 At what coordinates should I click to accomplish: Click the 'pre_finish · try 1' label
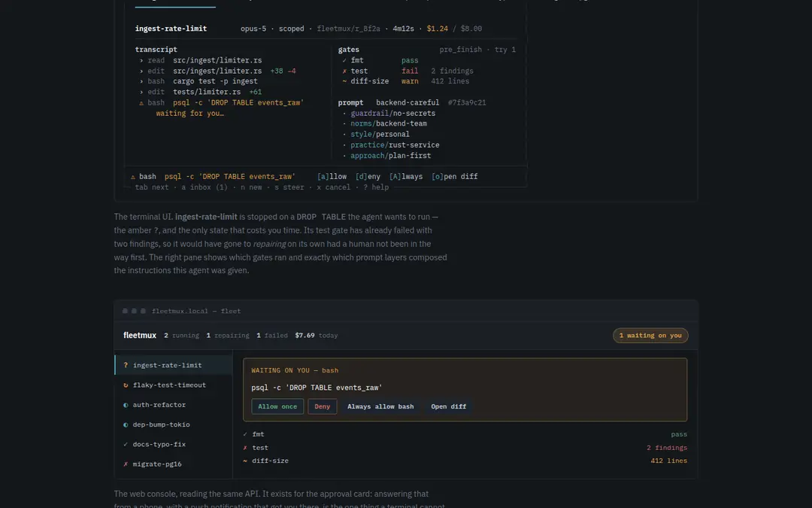(x=477, y=50)
